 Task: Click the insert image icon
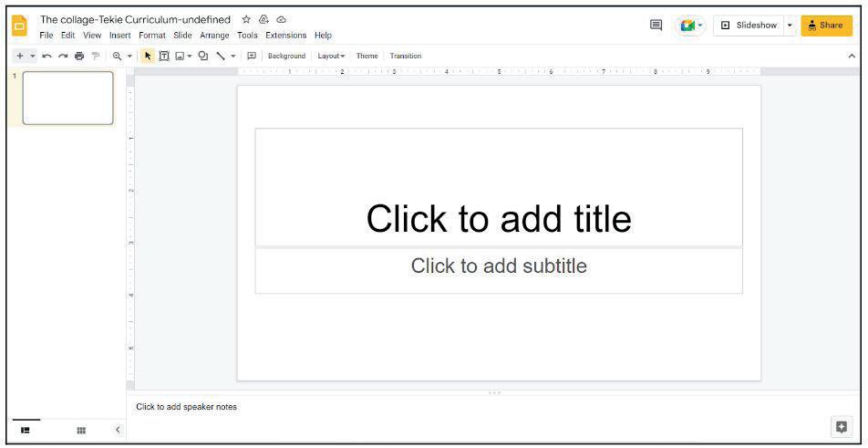(180, 56)
